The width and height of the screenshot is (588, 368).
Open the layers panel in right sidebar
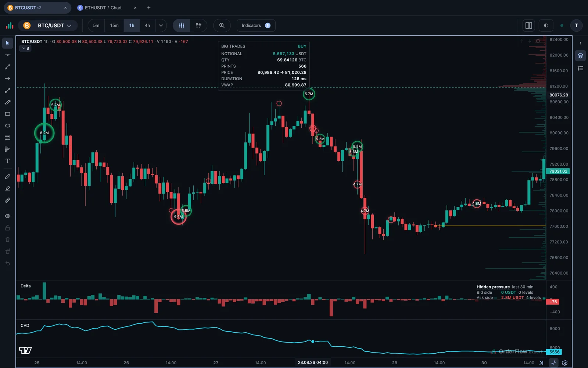point(580,56)
